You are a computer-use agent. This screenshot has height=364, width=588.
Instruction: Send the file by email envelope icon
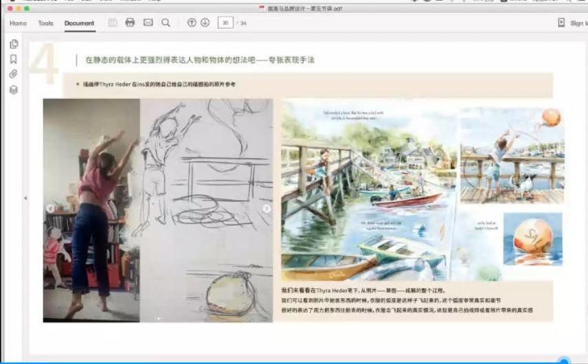tap(148, 23)
